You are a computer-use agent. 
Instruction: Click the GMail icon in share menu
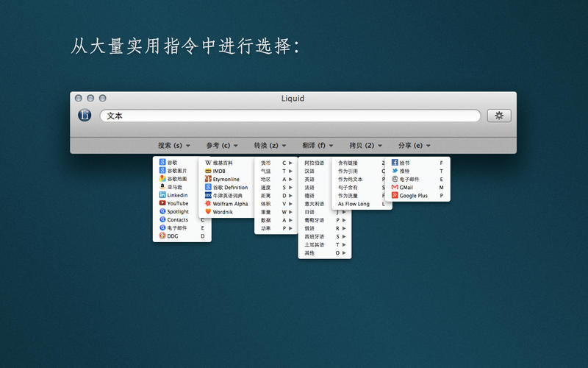coord(395,187)
